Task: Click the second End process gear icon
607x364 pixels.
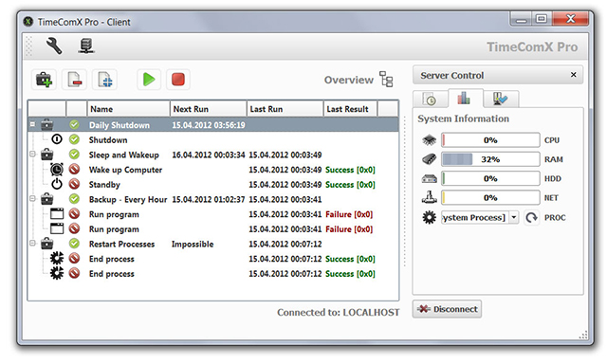Action: 57,273
